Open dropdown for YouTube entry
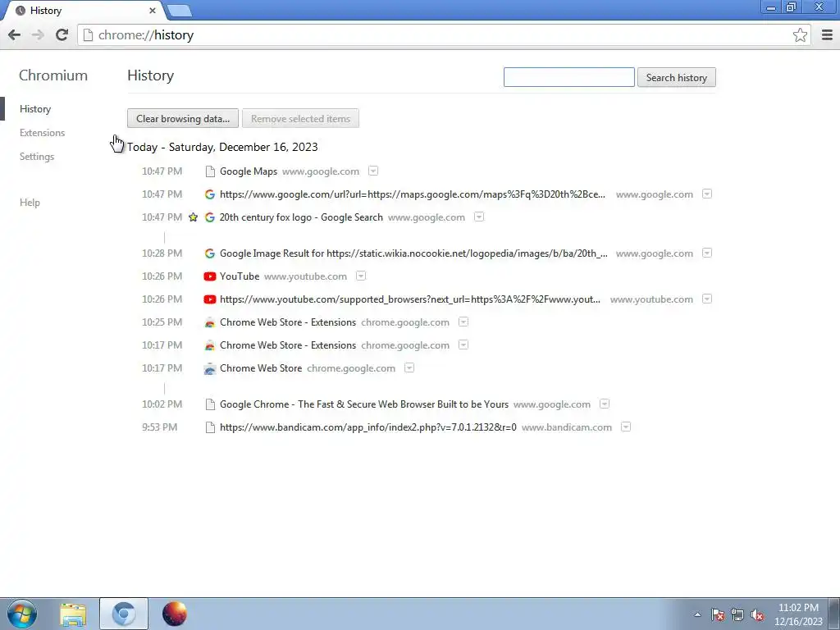Image resolution: width=840 pixels, height=630 pixels. click(x=361, y=276)
